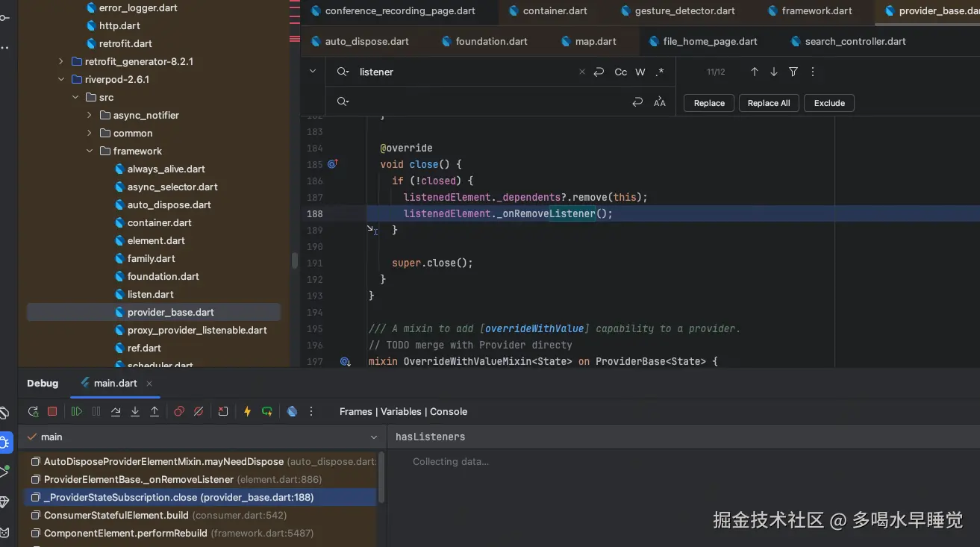This screenshot has width=980, height=547.
Task: Trigger Flutter Hot Reload lightning icon
Action: pos(247,411)
